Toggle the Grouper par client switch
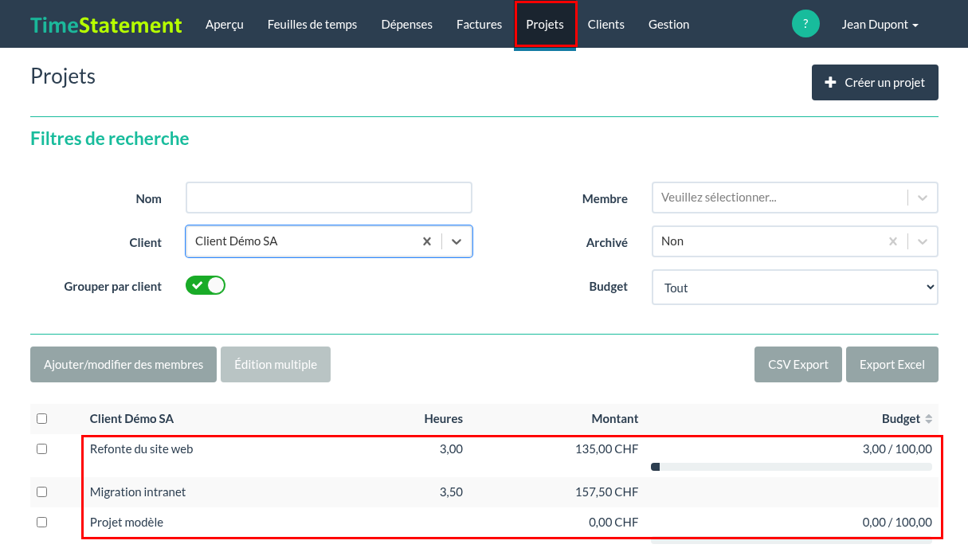The image size is (968, 560). pos(206,285)
